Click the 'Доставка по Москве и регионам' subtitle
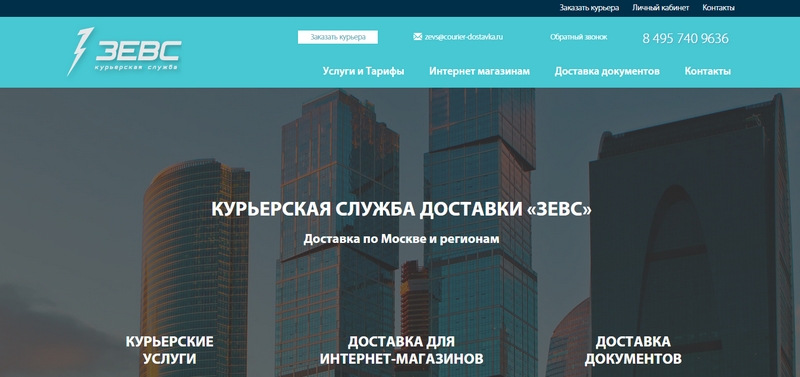The height and width of the screenshot is (377, 800). click(401, 239)
